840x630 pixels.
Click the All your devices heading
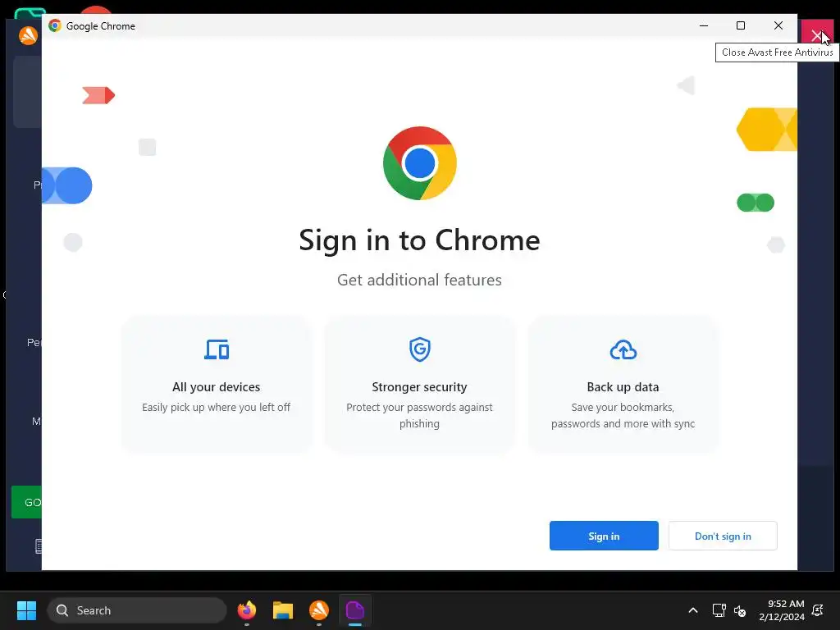[217, 387]
